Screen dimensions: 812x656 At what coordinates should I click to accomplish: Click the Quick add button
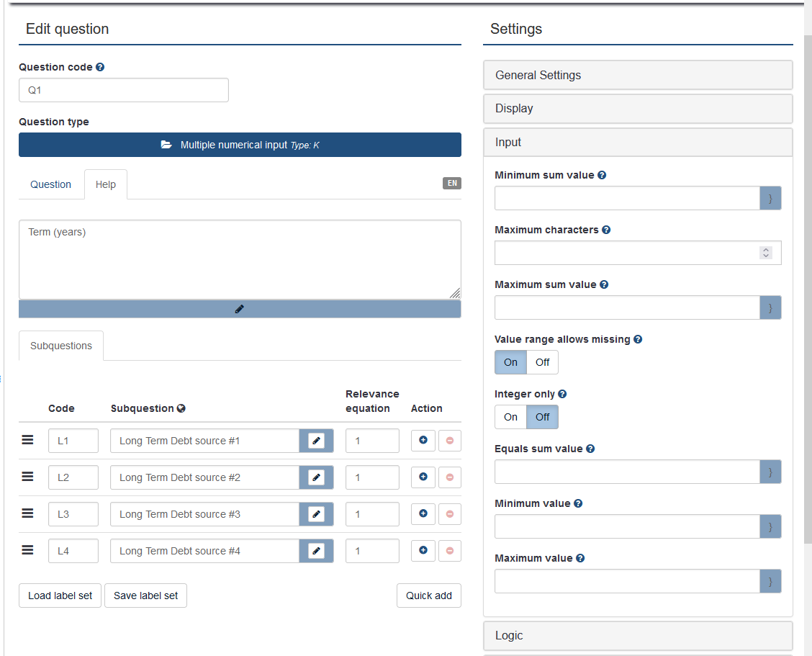(x=428, y=596)
